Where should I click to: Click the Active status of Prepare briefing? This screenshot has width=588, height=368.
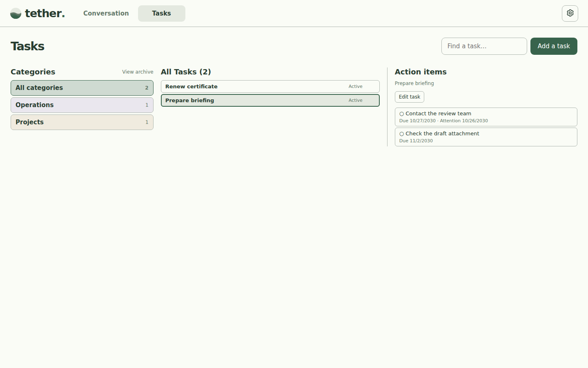pyautogui.click(x=355, y=101)
